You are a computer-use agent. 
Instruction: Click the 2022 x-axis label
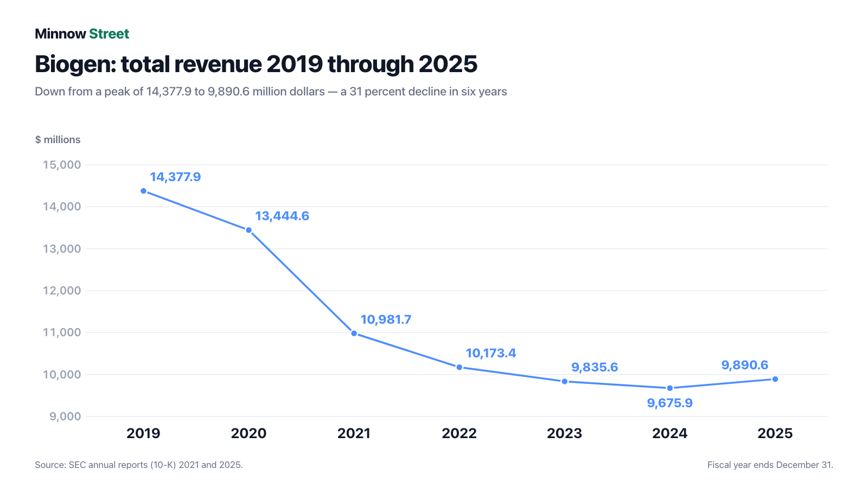[459, 433]
